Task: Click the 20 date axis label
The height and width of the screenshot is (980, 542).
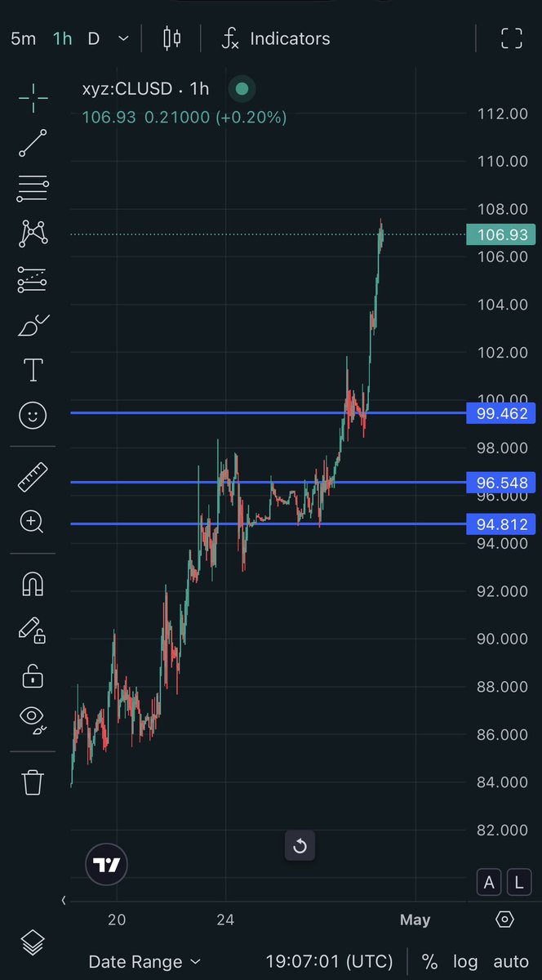Action: [x=117, y=920]
